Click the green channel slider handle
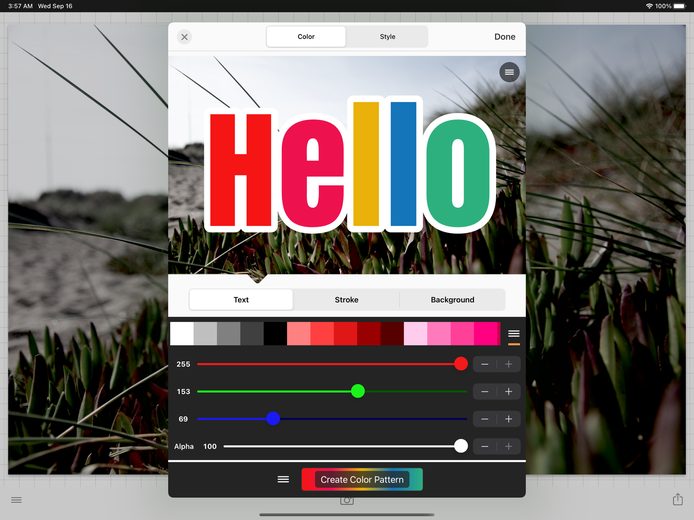 pos(358,391)
